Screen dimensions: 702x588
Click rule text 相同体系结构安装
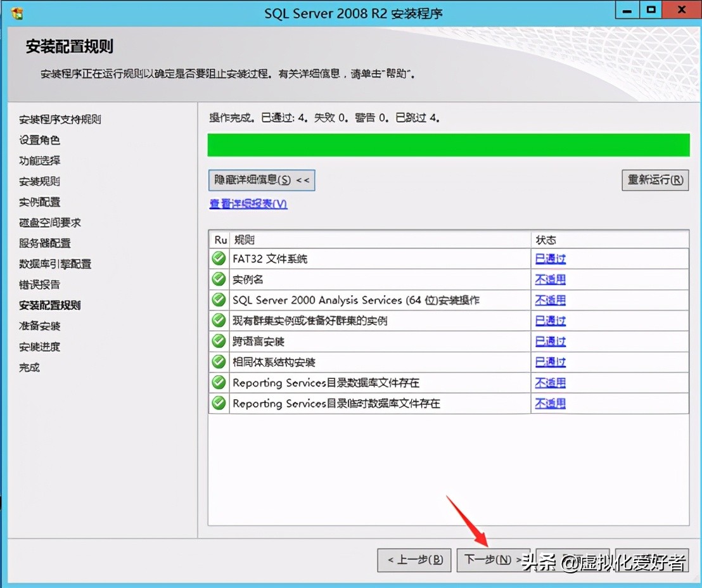pos(274,362)
